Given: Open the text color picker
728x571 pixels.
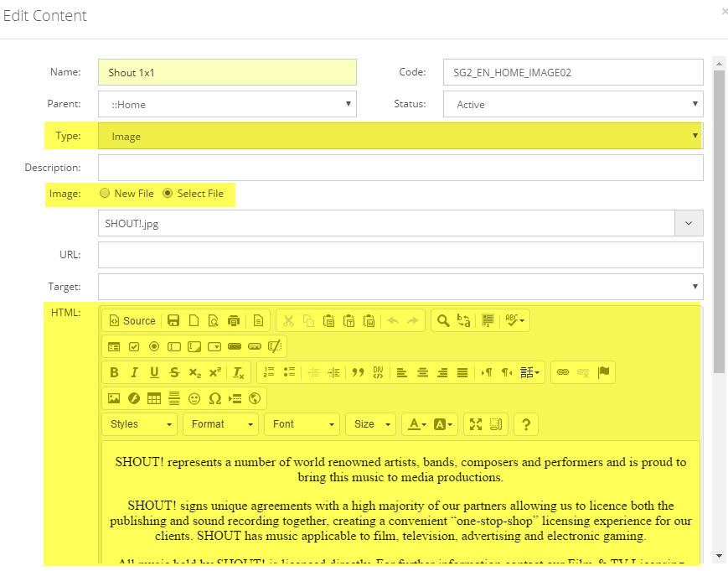Looking at the screenshot, I should [417, 424].
